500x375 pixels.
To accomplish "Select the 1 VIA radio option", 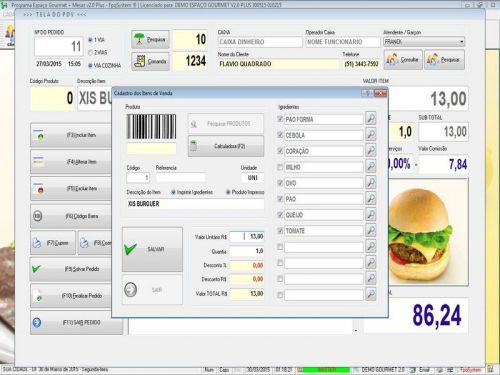I will click(x=90, y=40).
